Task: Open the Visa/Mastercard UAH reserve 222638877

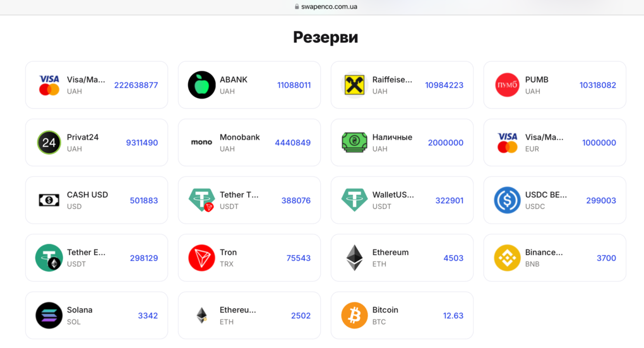Action: (x=136, y=85)
